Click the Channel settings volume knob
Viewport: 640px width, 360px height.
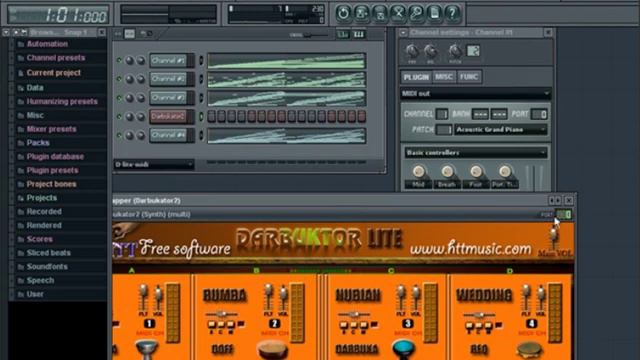point(430,51)
